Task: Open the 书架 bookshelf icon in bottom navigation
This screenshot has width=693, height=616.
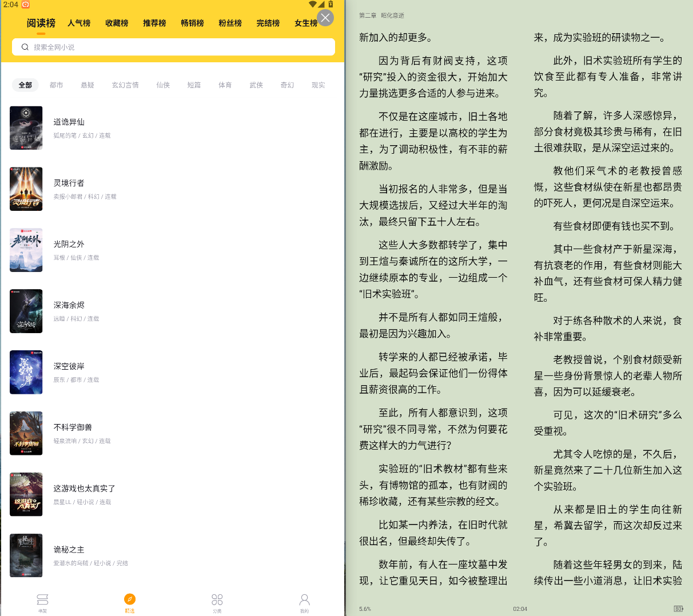Action: (42, 599)
